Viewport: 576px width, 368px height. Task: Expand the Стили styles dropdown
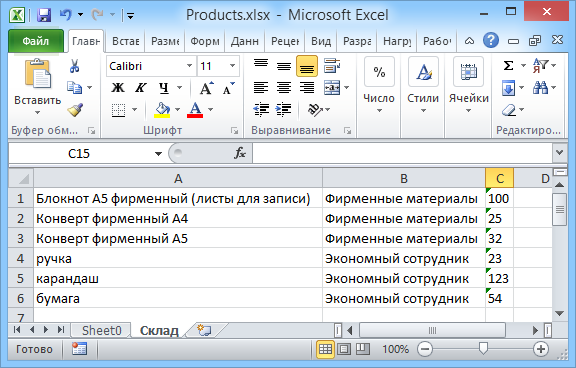pyautogui.click(x=423, y=110)
